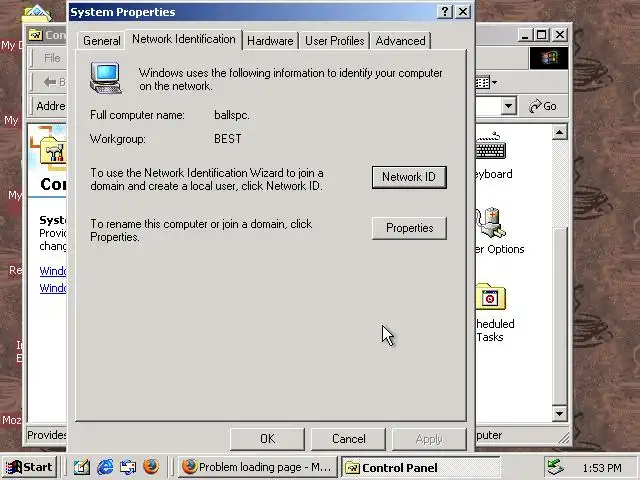Open the Start menu
The height and width of the screenshot is (480, 640).
29,467
